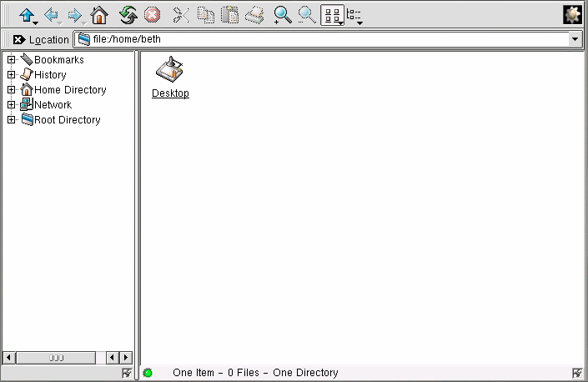Click the Up directory arrow icon
Screen dimensions: 588x382
click(x=27, y=14)
